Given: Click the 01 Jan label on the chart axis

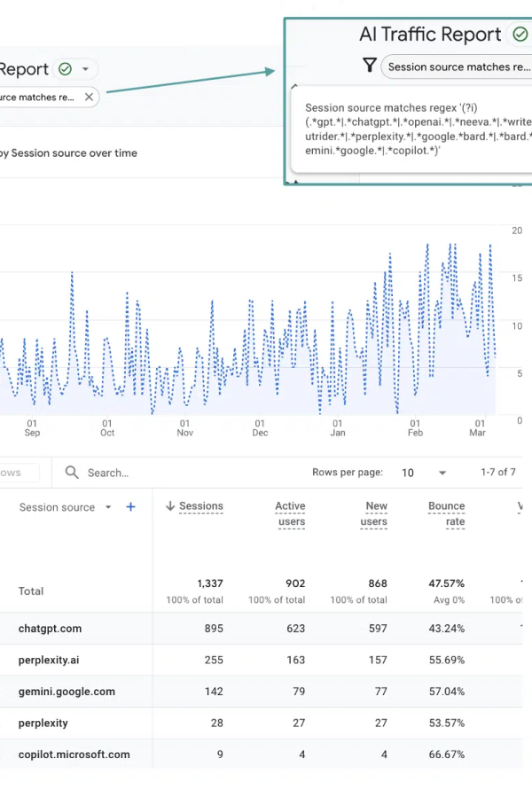Looking at the screenshot, I should pyautogui.click(x=338, y=428).
